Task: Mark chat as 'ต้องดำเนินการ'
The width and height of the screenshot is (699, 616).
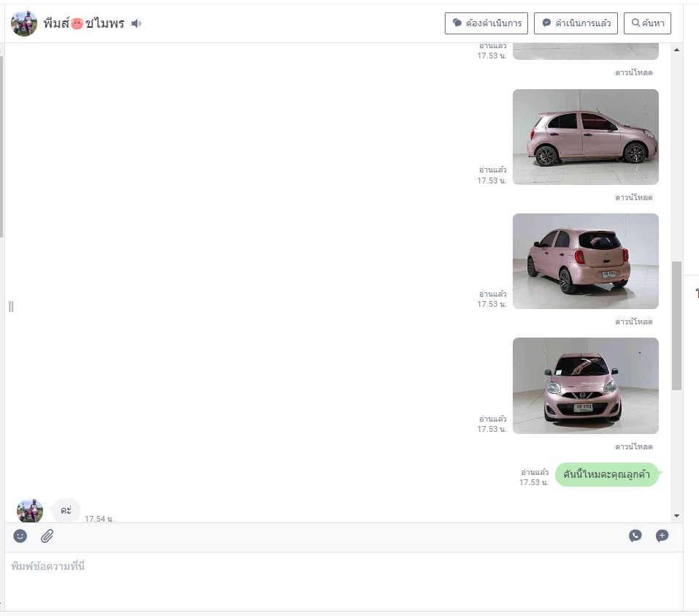Action: pyautogui.click(x=486, y=23)
